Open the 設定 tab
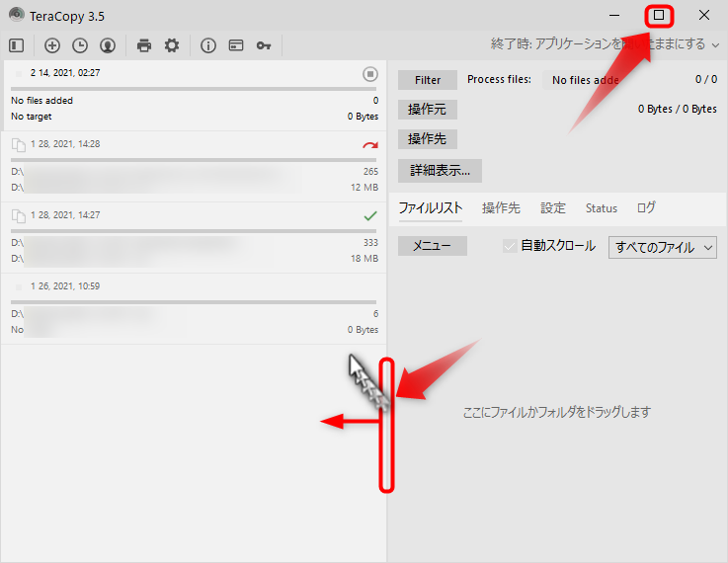The image size is (728, 563). click(x=552, y=208)
